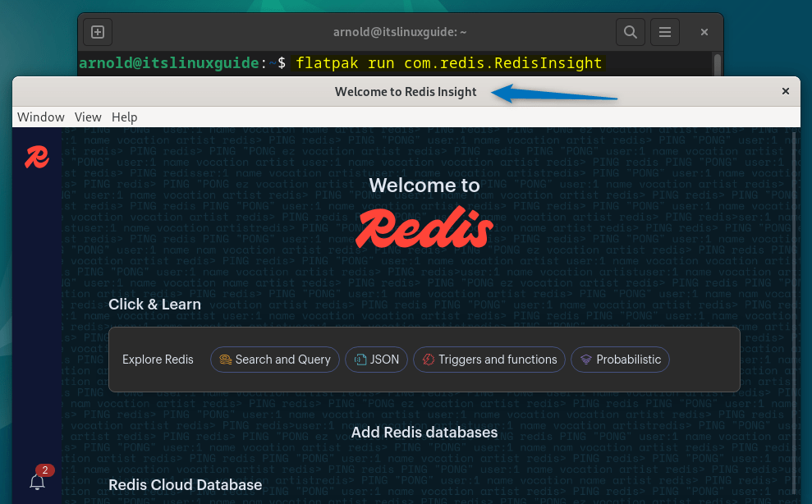812x504 pixels.
Task: Open the JSON tutorial button
Action: pyautogui.click(x=376, y=360)
